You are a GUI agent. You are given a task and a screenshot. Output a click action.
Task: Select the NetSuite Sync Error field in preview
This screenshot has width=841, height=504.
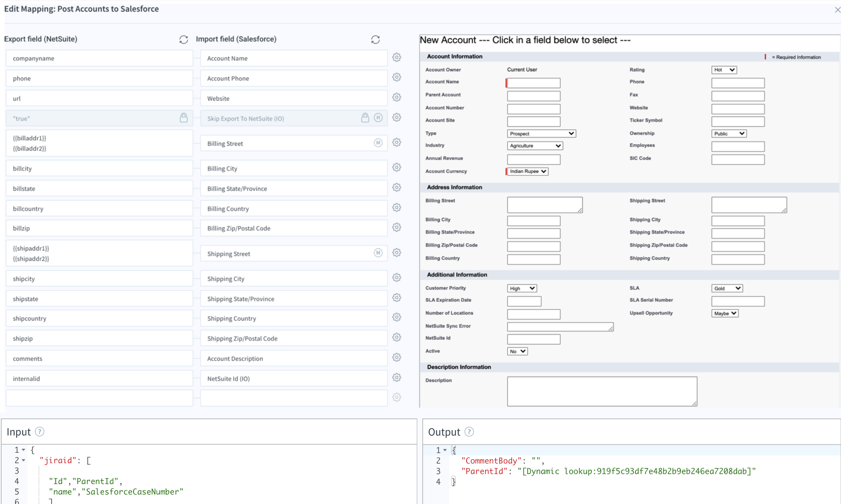[x=560, y=327]
